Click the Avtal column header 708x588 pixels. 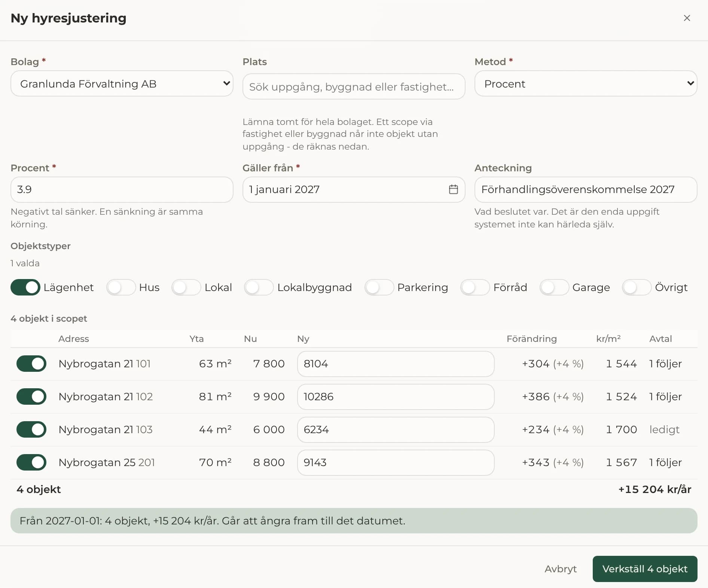pos(660,339)
